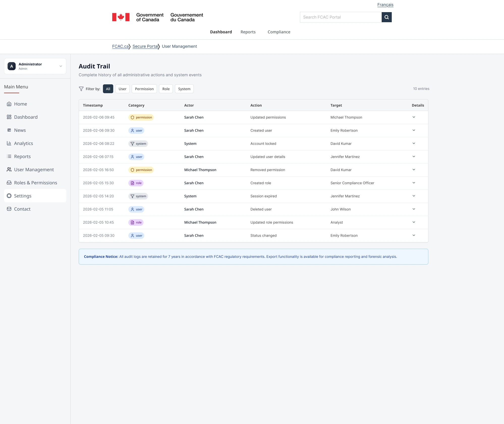Click the Analytics bar chart icon
The width and height of the screenshot is (504, 424).
click(x=9, y=143)
